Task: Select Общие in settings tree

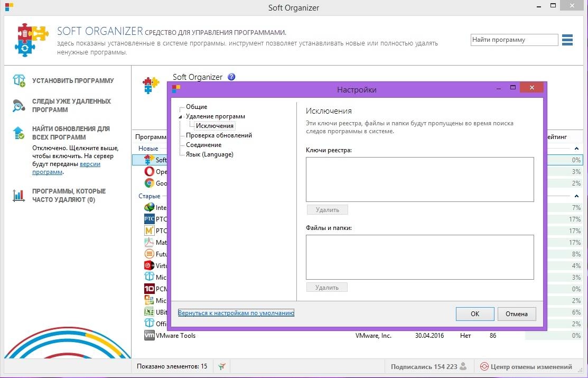Action: (197, 107)
